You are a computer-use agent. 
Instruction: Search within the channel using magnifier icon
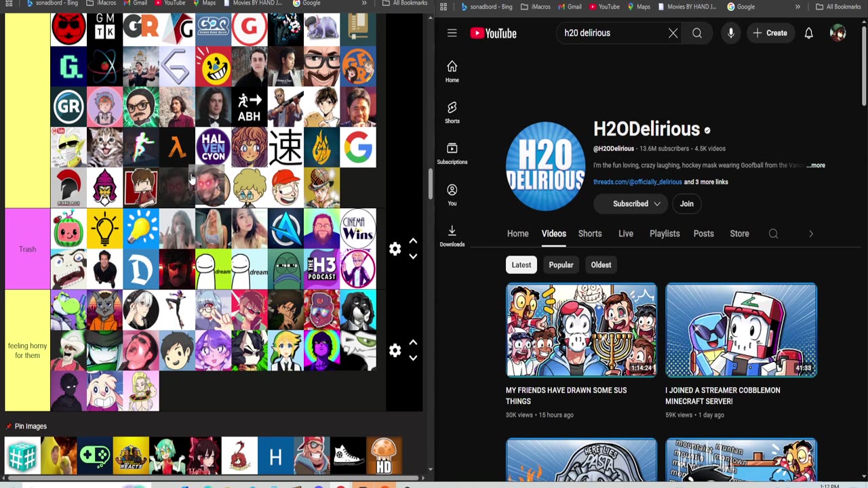[773, 234]
